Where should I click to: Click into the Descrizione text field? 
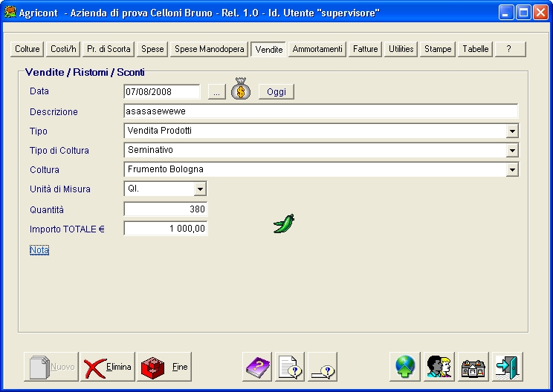pyautogui.click(x=320, y=111)
